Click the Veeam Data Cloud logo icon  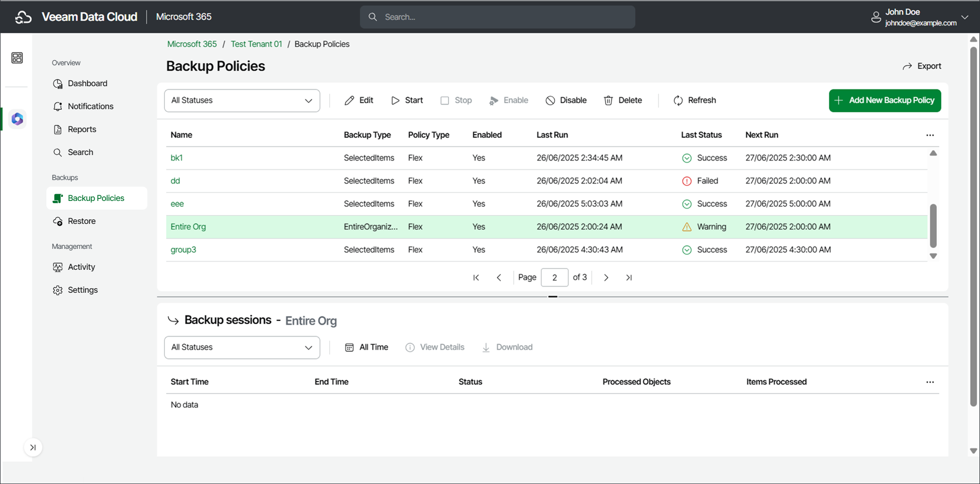(x=23, y=17)
